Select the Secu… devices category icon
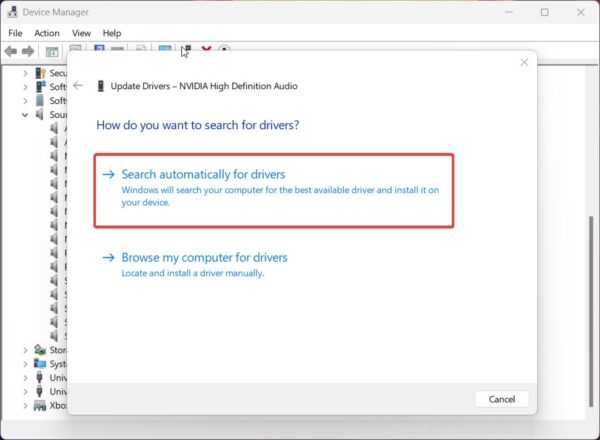600x440 pixels. click(x=40, y=73)
